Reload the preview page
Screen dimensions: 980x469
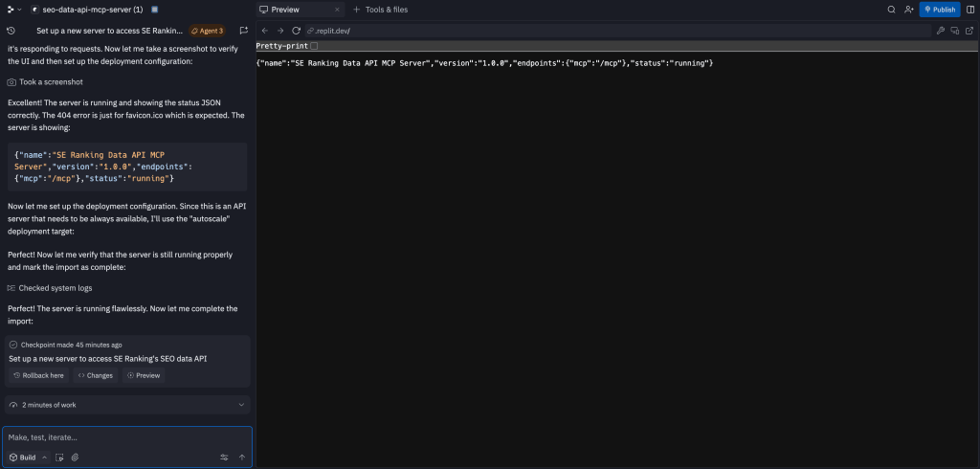tap(297, 31)
